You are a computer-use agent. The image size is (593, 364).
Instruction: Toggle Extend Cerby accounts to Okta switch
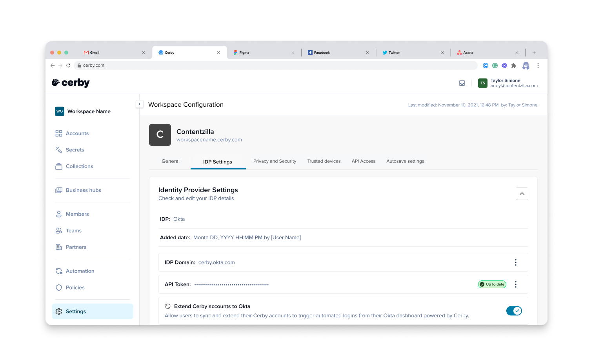(x=514, y=311)
